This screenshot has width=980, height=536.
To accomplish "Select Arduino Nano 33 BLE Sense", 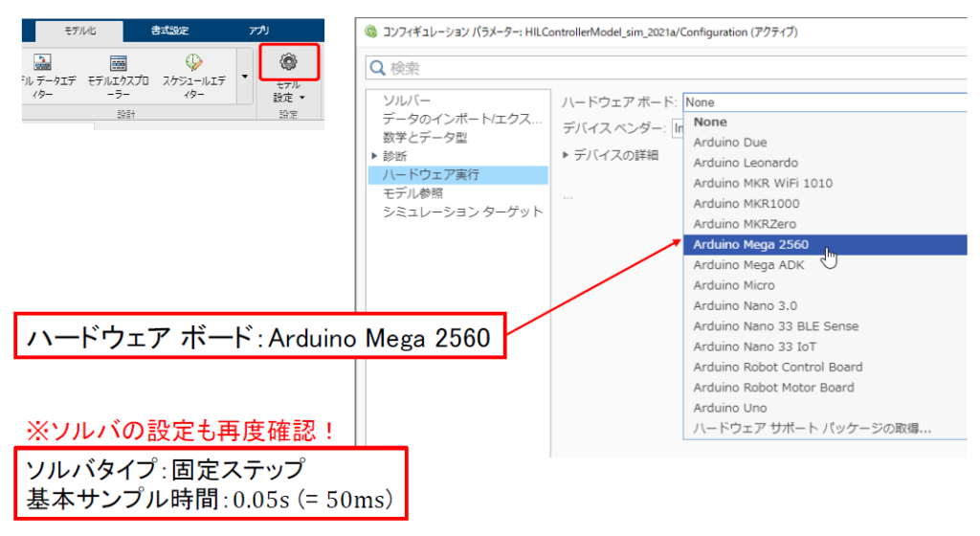I will click(825, 326).
